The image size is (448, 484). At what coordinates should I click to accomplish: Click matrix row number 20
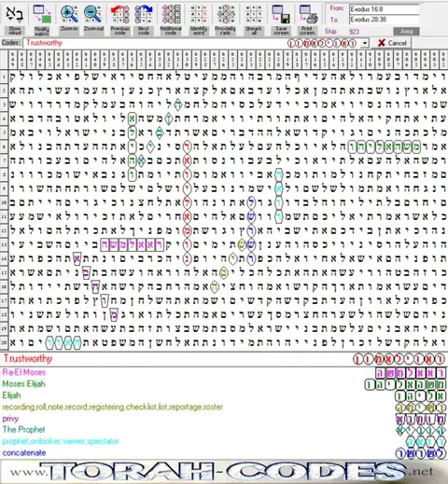point(4,343)
